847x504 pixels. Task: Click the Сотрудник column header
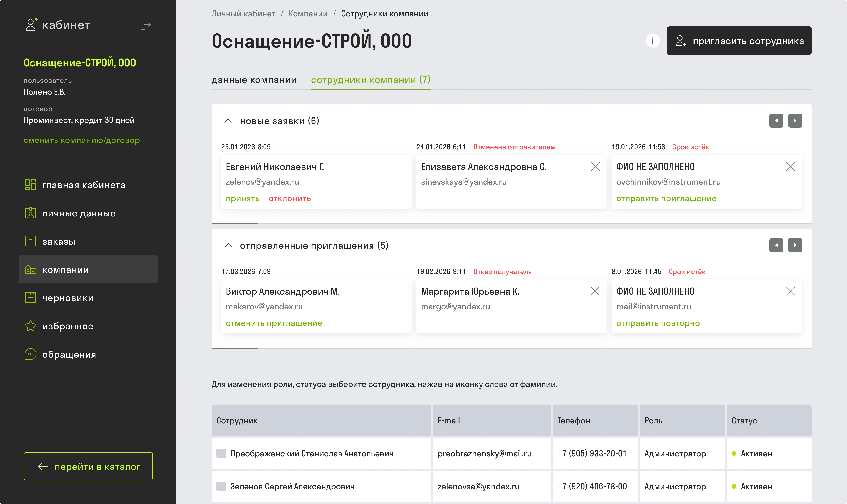point(321,420)
